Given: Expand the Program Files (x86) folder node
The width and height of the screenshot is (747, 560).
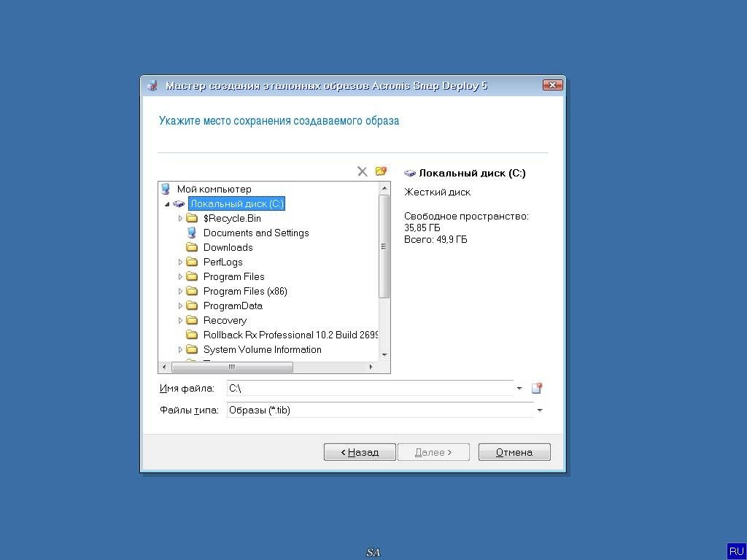Looking at the screenshot, I should (x=180, y=291).
